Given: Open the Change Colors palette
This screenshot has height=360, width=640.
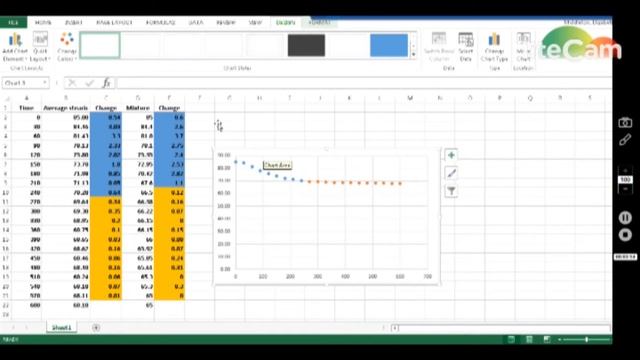Looking at the screenshot, I should coord(67,47).
